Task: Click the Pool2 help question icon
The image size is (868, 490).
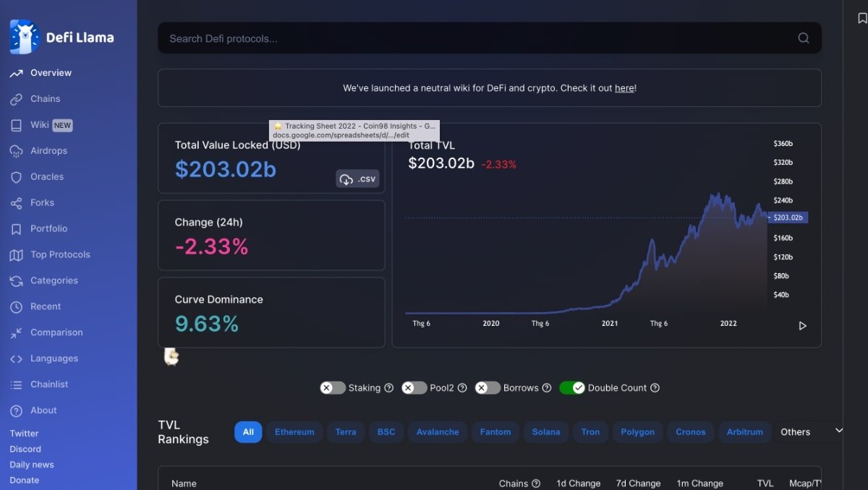Action: [x=462, y=388]
